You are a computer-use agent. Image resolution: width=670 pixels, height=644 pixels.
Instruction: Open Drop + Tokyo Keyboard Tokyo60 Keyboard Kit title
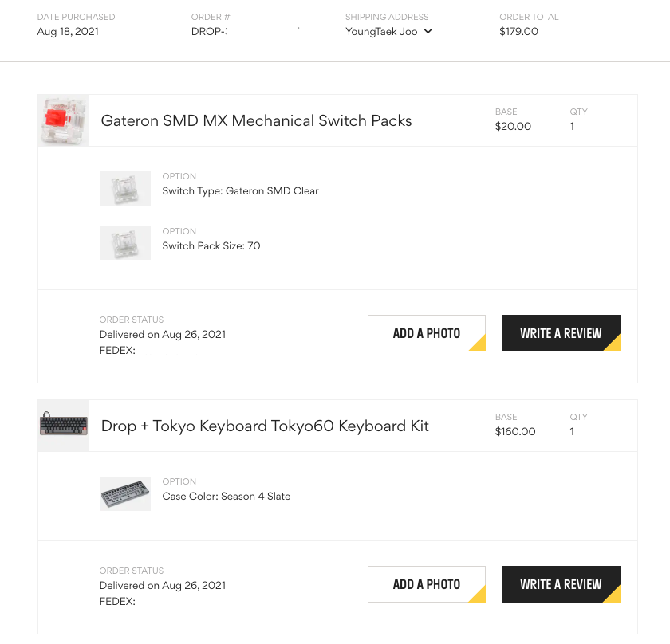click(x=265, y=426)
